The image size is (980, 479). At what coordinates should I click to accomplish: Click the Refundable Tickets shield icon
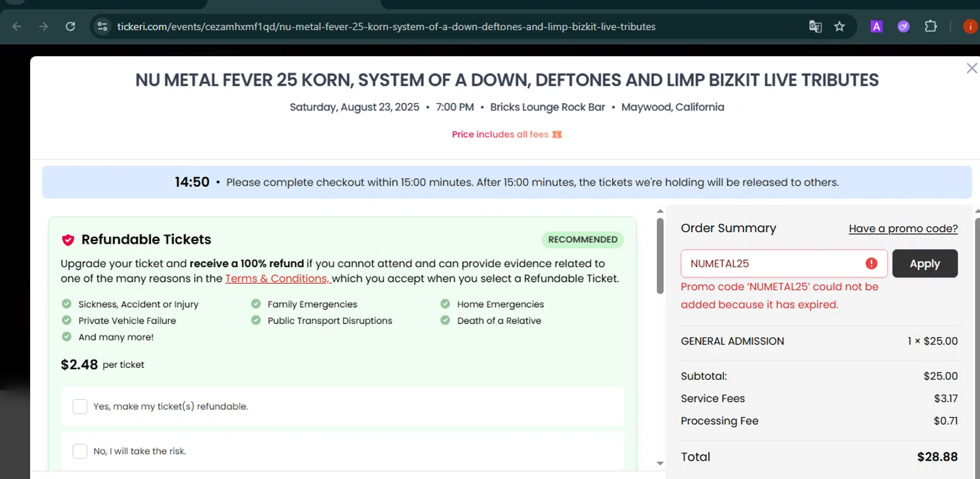point(68,240)
